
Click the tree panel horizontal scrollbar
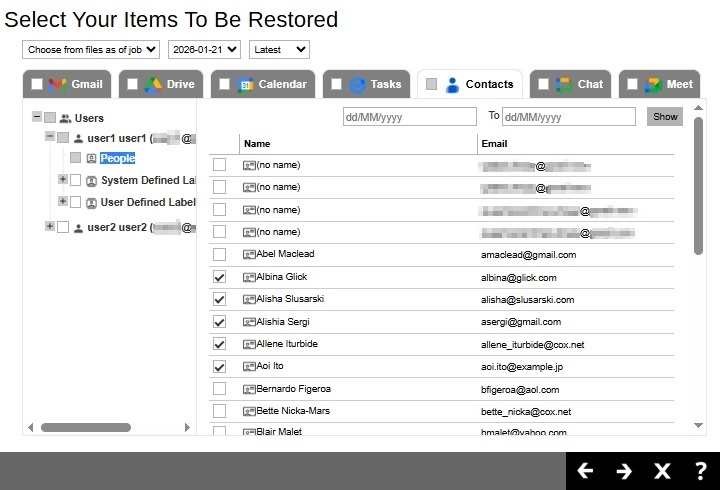85,427
